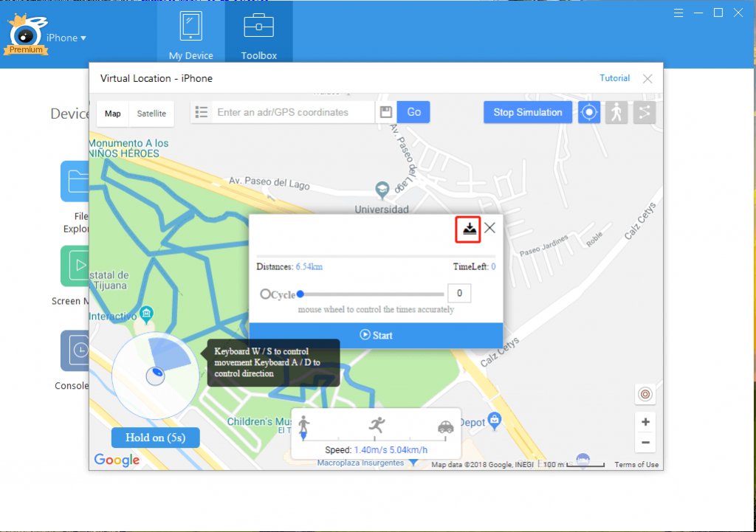756x532 pixels.
Task: Save the current GPS coordinates
Action: 385,111
